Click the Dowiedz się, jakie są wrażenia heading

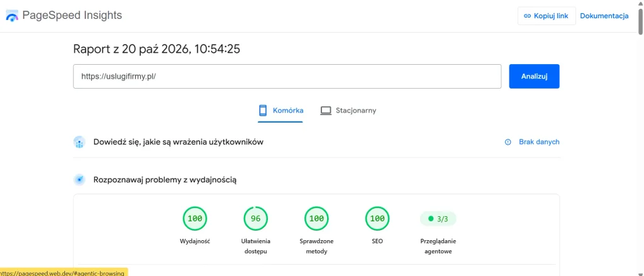(x=178, y=142)
